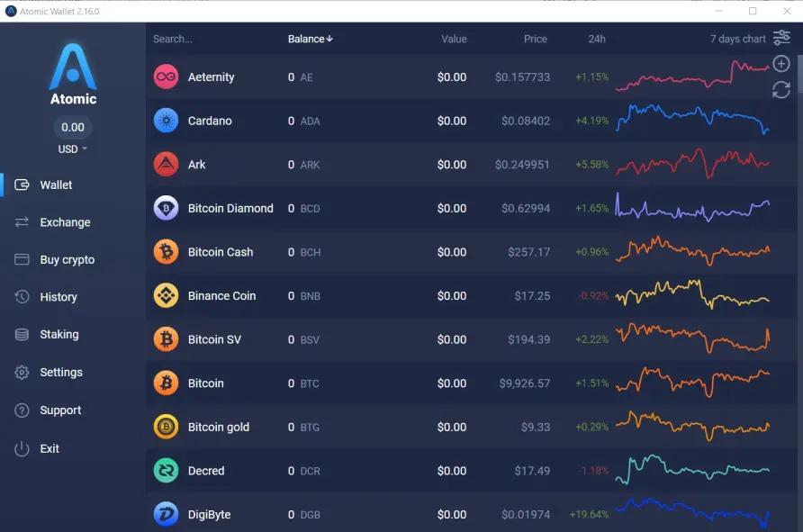The height and width of the screenshot is (532, 803).
Task: Click the 0.00 total balance pill
Action: click(73, 127)
